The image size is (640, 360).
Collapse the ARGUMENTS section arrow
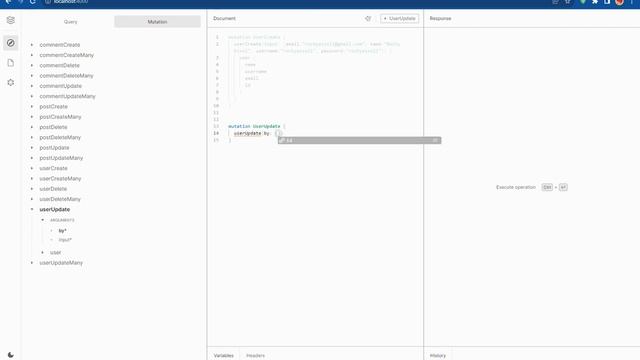tap(42, 220)
